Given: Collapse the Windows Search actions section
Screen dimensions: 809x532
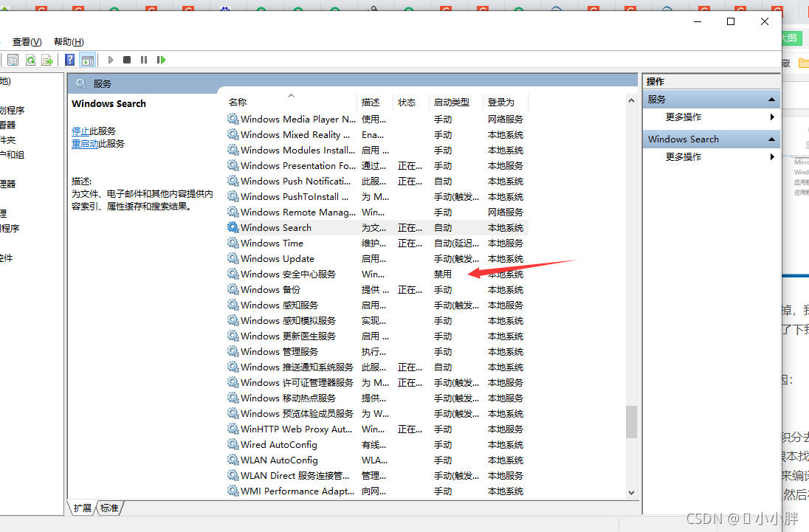Looking at the screenshot, I should [772, 139].
